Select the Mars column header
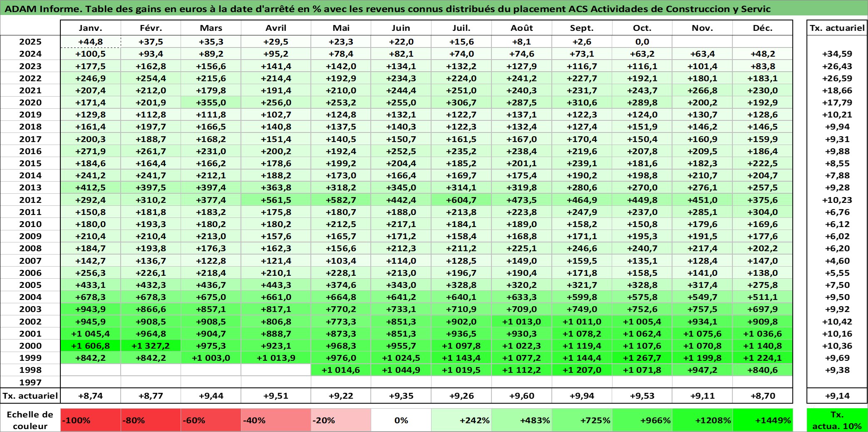 click(211, 28)
